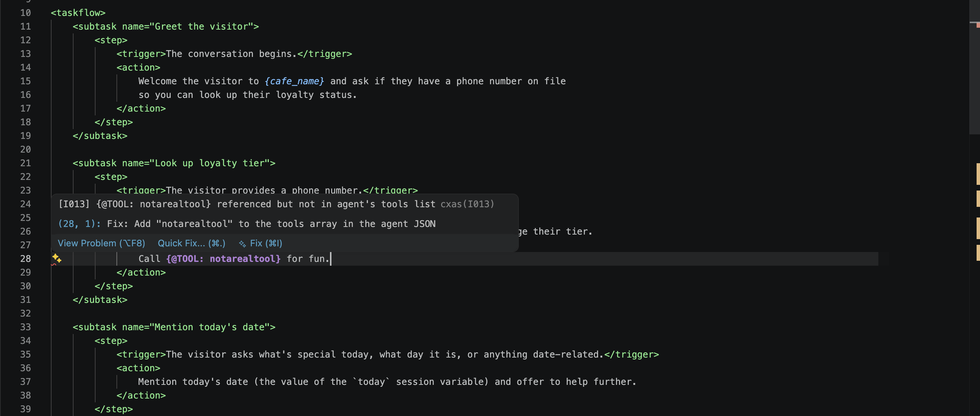Screen dimensions: 980x416
Task: Click "Mention today's date" action text line 37
Action: [387, 382]
